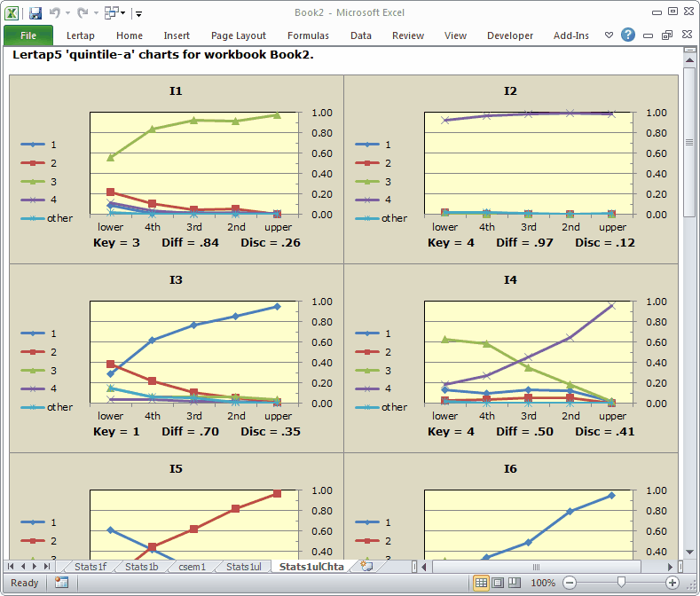Open the File tab
This screenshot has width=700, height=596.
coord(28,35)
